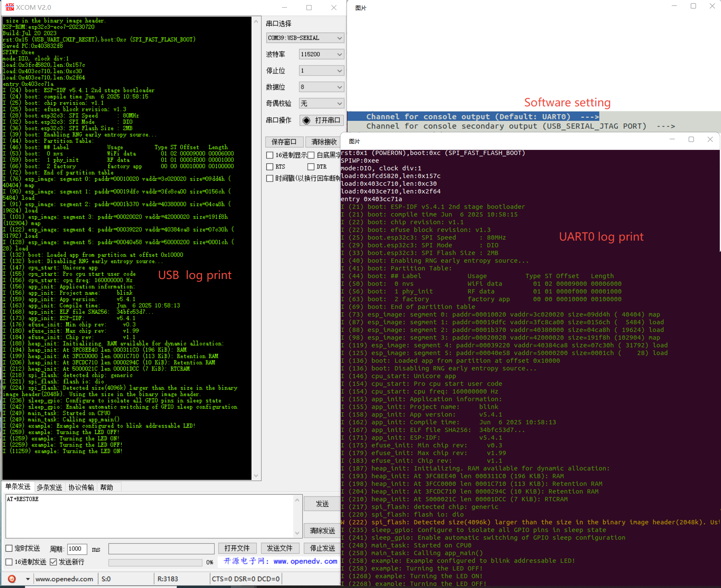
Task: Click scroll-down arrow of the send box
Action: [x=297, y=533]
